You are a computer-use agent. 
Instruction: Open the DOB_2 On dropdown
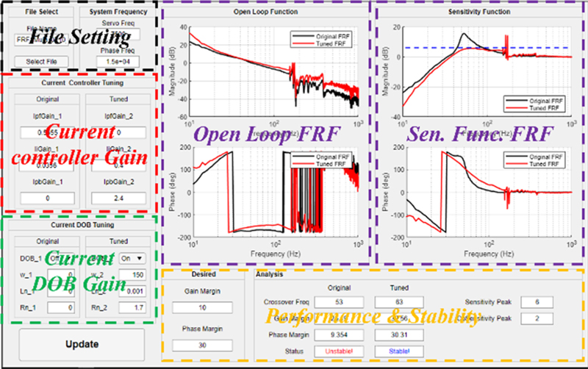tap(132, 258)
